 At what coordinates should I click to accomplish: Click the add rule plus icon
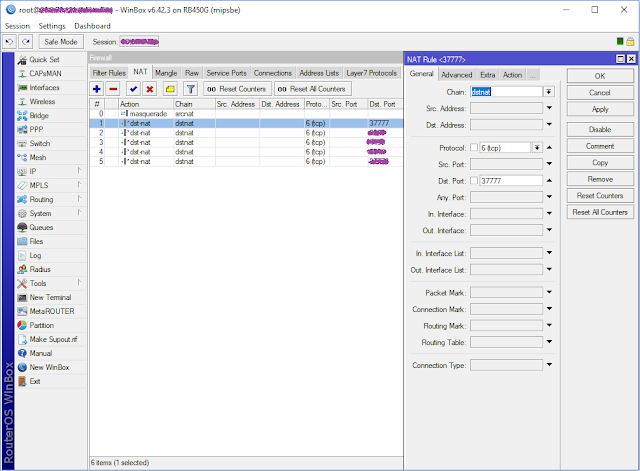97,89
